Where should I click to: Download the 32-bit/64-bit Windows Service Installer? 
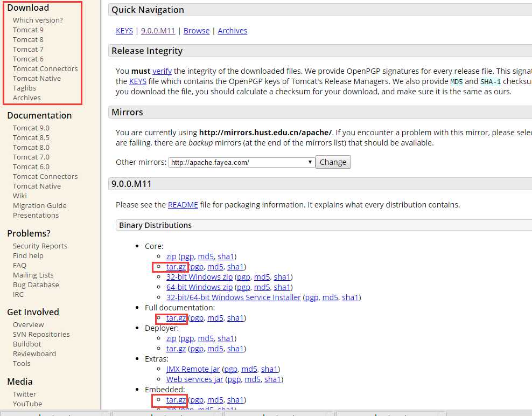[234, 297]
